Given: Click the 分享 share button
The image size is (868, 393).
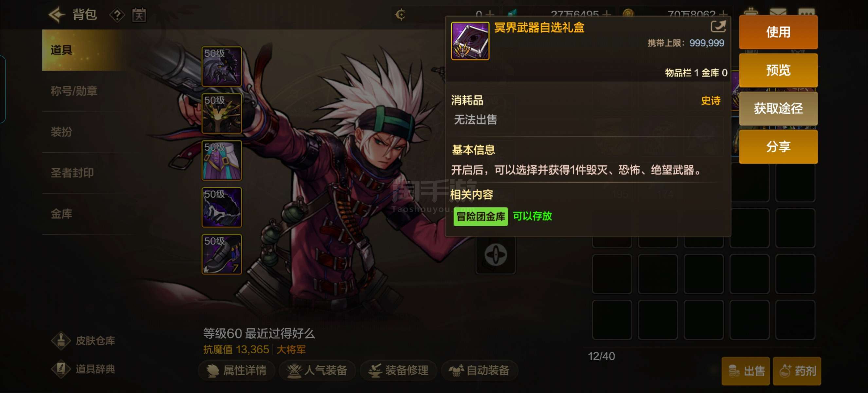Looking at the screenshot, I should click(x=778, y=147).
